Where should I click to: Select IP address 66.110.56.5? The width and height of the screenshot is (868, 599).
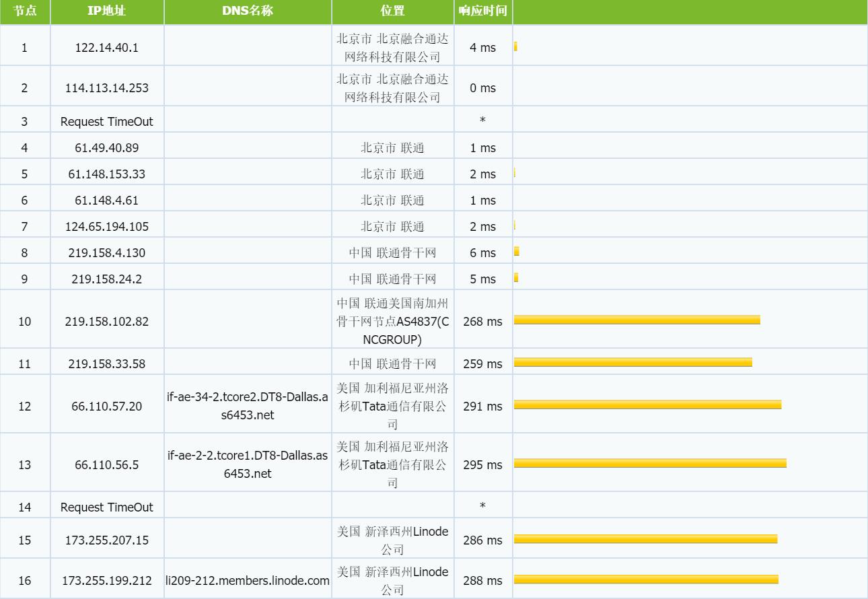pos(107,464)
